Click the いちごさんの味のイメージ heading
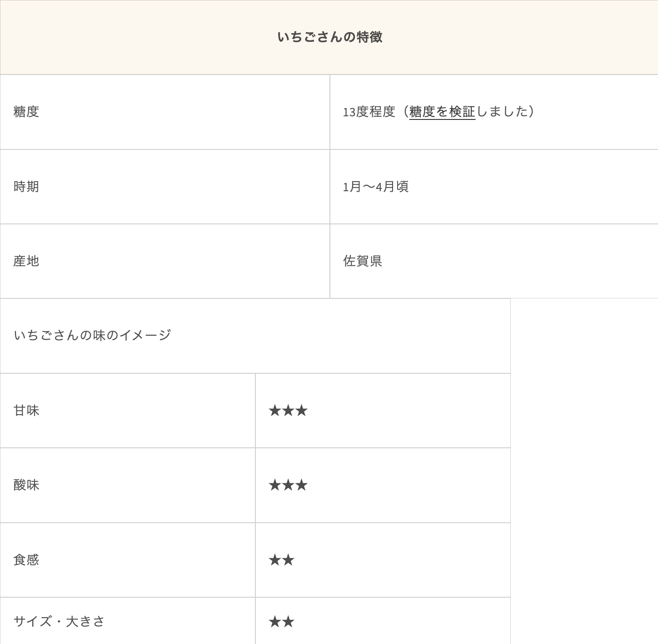The width and height of the screenshot is (658, 644). click(92, 336)
